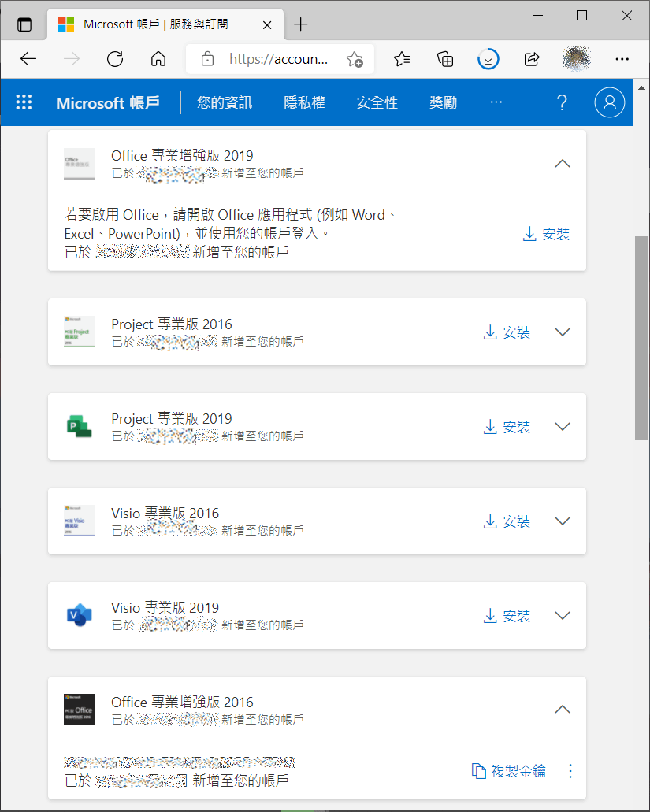
Task: Show the Downloads panel
Action: coord(488,59)
